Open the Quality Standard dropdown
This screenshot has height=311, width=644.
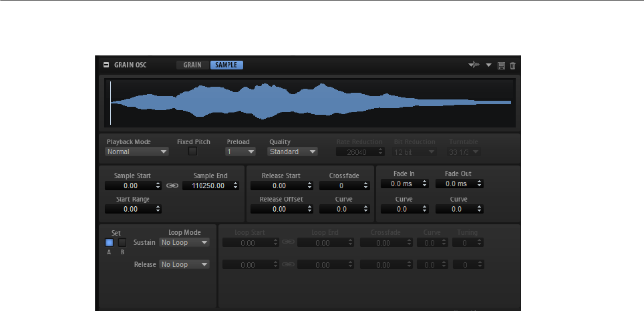(x=293, y=151)
